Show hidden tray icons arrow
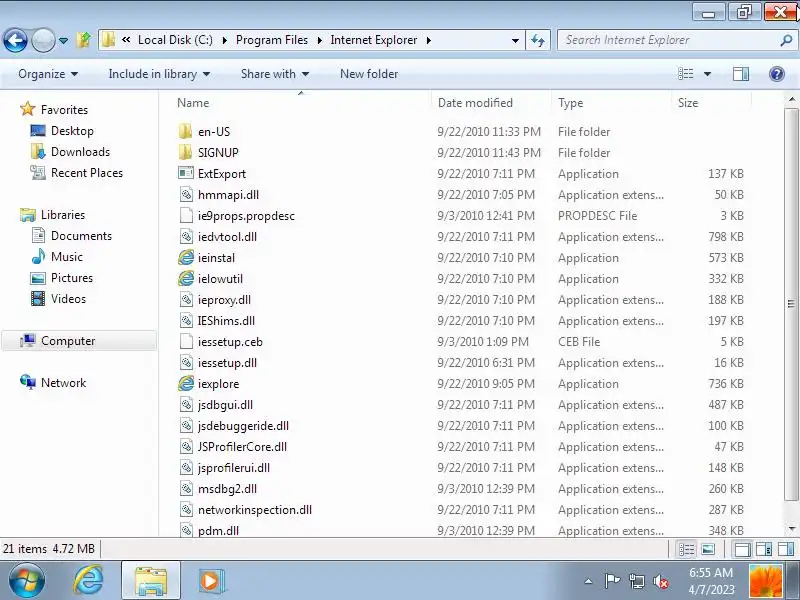The width and height of the screenshot is (800, 600). pyautogui.click(x=588, y=581)
